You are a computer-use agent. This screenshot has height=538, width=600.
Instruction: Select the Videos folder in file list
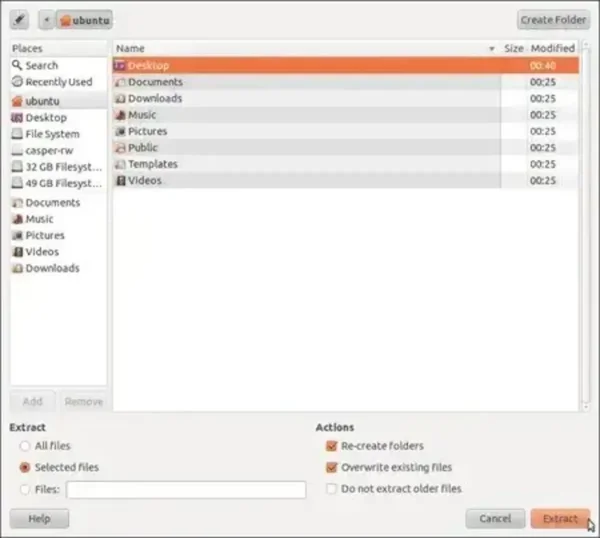click(346, 181)
